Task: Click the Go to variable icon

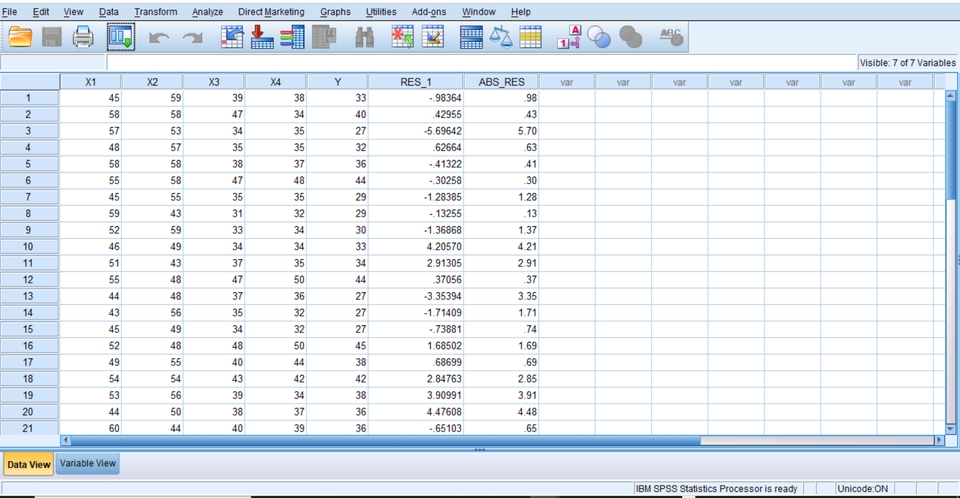Action: [261, 37]
